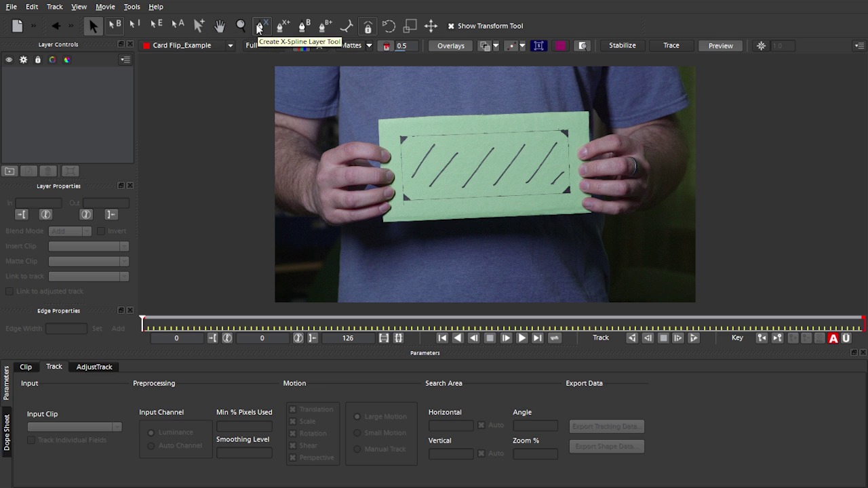Click the Stabilize button
The width and height of the screenshot is (868, 488).
point(622,45)
